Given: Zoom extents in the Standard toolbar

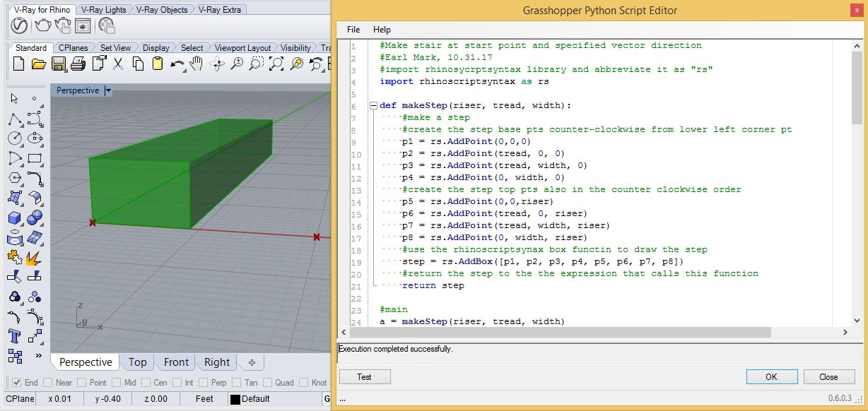Looking at the screenshot, I should pos(277,64).
